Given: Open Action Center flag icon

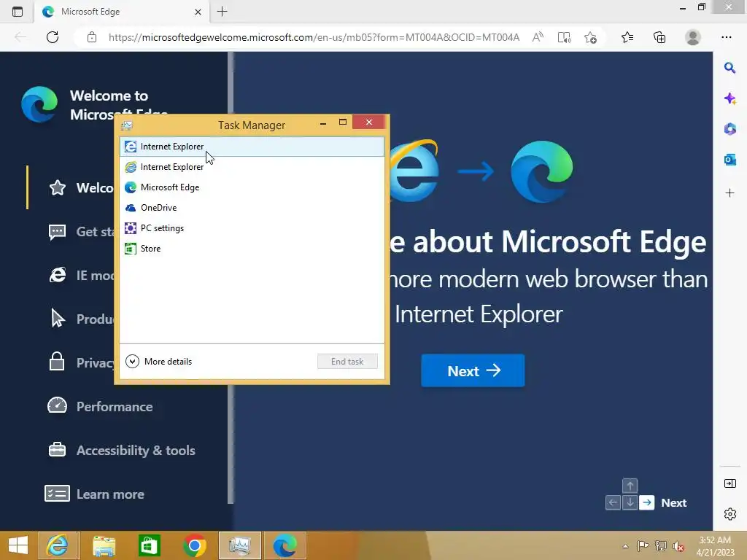Looking at the screenshot, I should (x=643, y=546).
